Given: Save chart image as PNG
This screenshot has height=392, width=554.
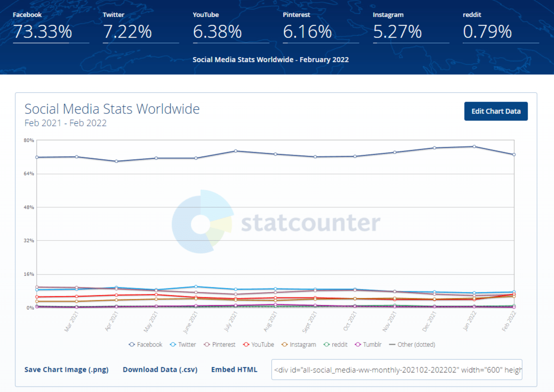Looking at the screenshot, I should pos(66,370).
